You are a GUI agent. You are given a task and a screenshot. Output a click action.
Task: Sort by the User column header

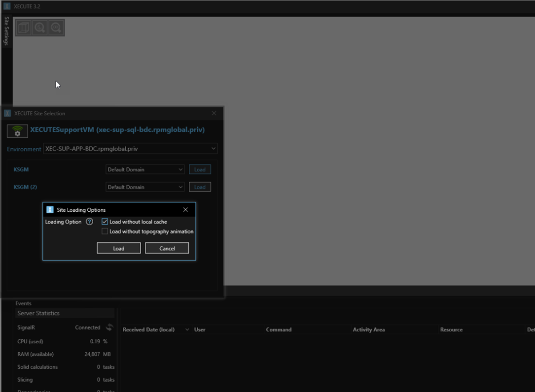200,329
